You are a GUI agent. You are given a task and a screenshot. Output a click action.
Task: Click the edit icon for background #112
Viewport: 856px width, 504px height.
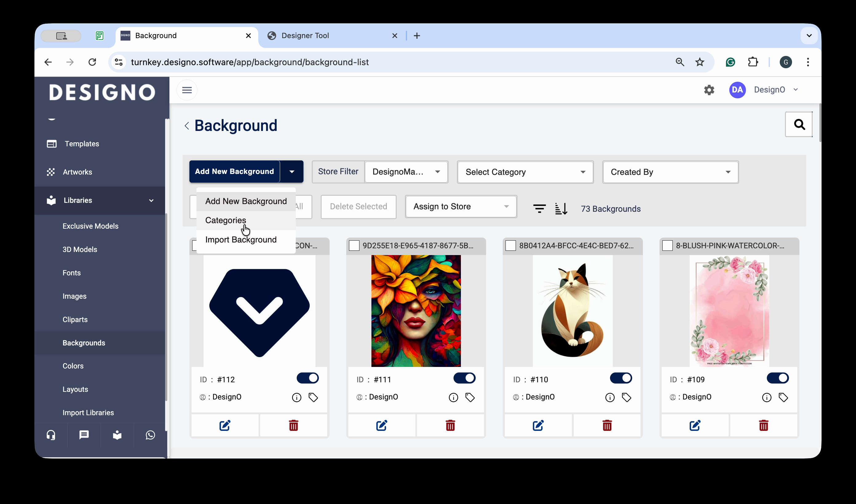tap(224, 425)
